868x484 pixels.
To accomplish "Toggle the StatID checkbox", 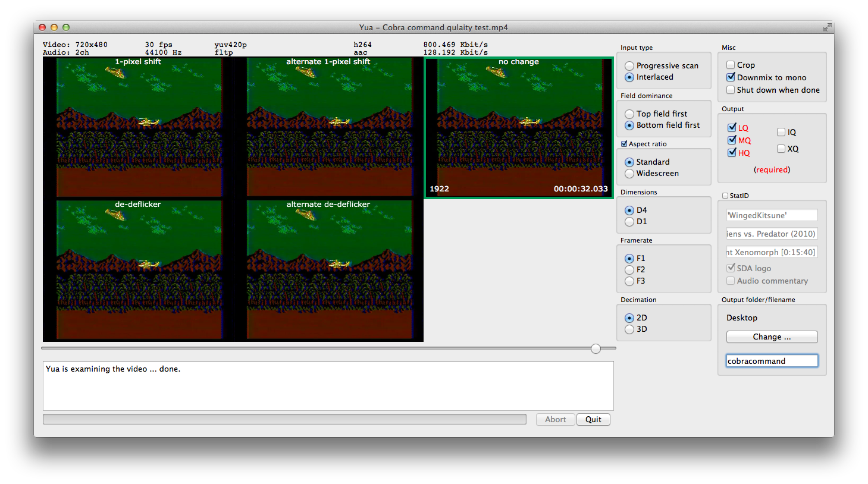I will [x=725, y=196].
